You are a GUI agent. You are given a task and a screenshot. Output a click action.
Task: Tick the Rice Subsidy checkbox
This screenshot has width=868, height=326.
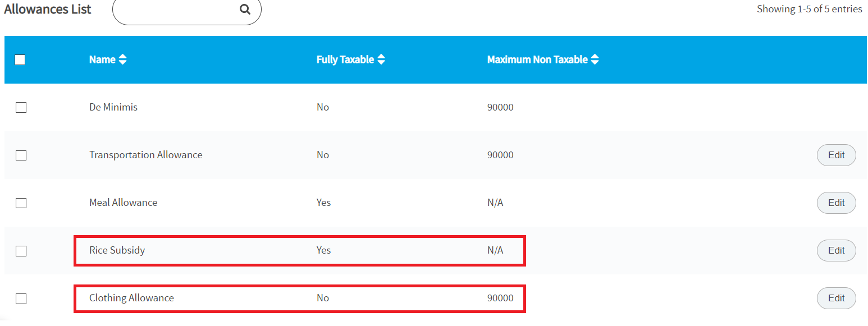21,251
